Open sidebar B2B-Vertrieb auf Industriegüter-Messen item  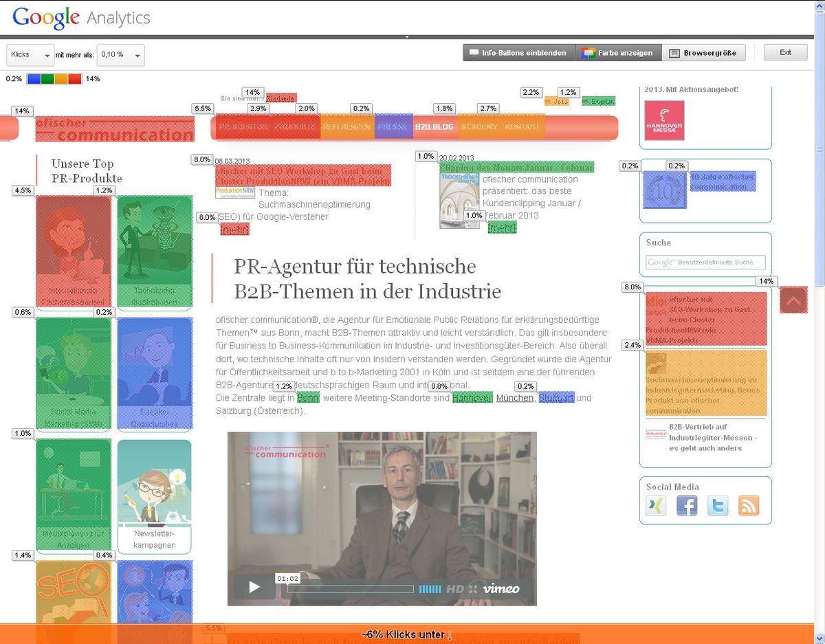click(706, 437)
